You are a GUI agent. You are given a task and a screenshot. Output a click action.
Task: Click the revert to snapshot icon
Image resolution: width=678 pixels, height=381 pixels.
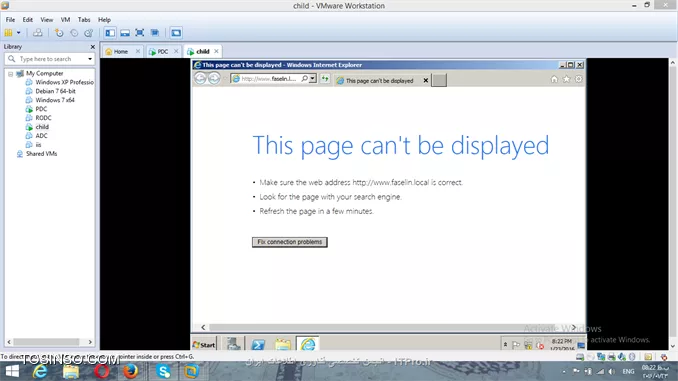pos(74,33)
